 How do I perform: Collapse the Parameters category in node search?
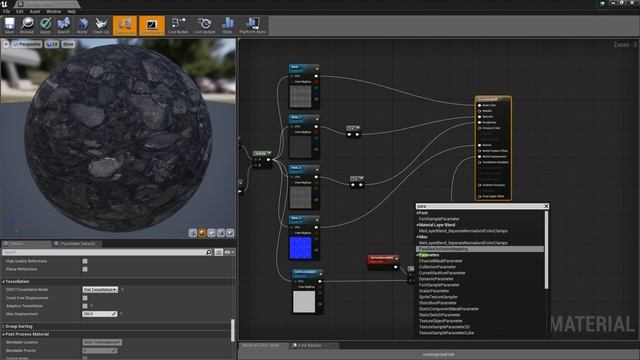(418, 255)
